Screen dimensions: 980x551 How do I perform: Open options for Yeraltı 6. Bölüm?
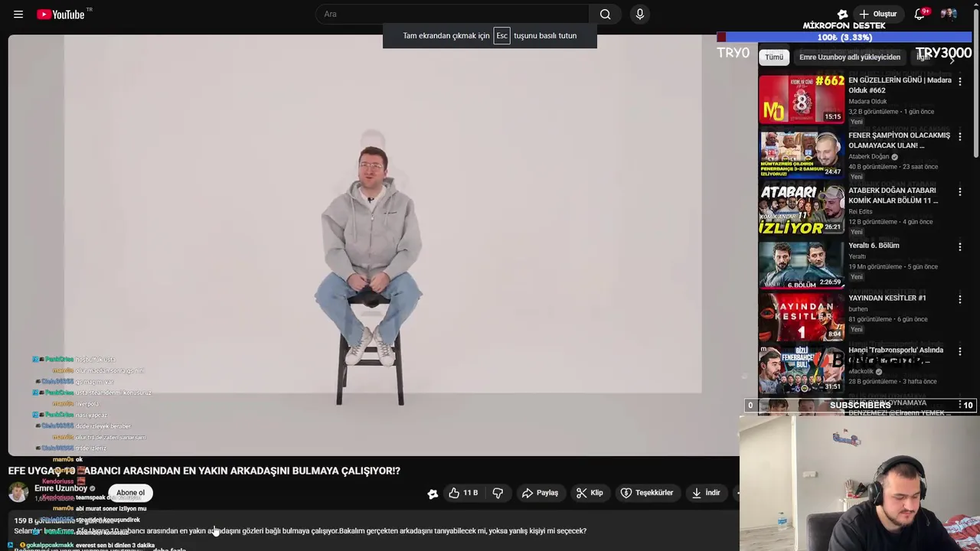click(x=959, y=246)
